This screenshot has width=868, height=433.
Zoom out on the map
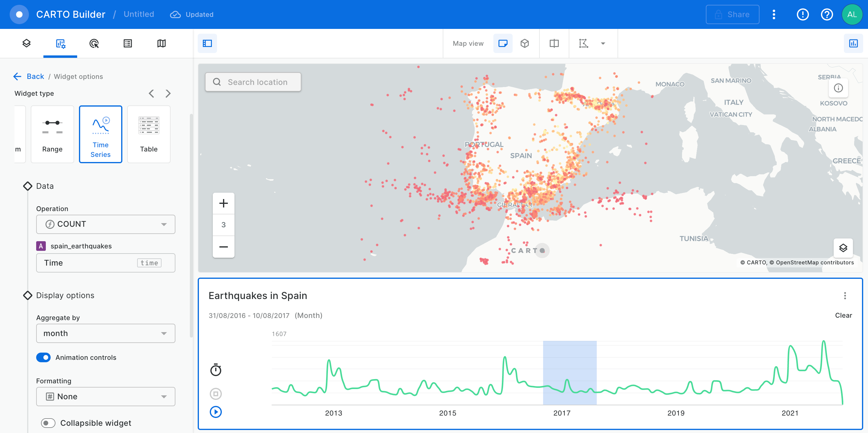tap(223, 247)
